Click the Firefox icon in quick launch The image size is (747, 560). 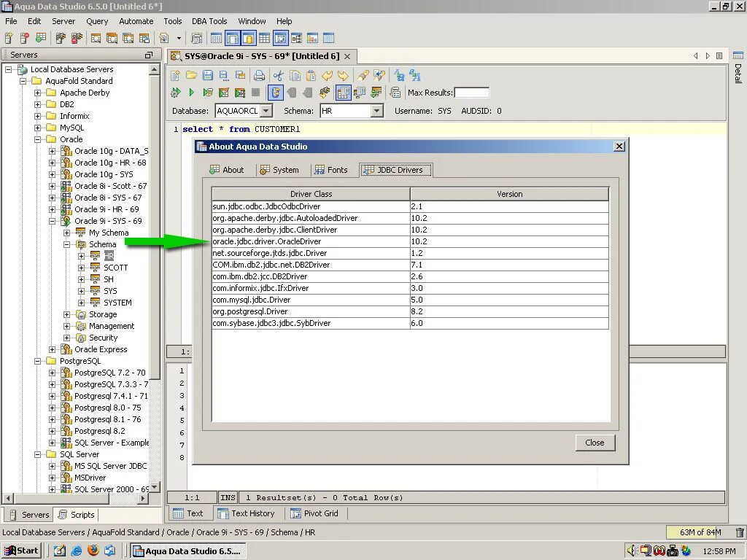point(93,551)
